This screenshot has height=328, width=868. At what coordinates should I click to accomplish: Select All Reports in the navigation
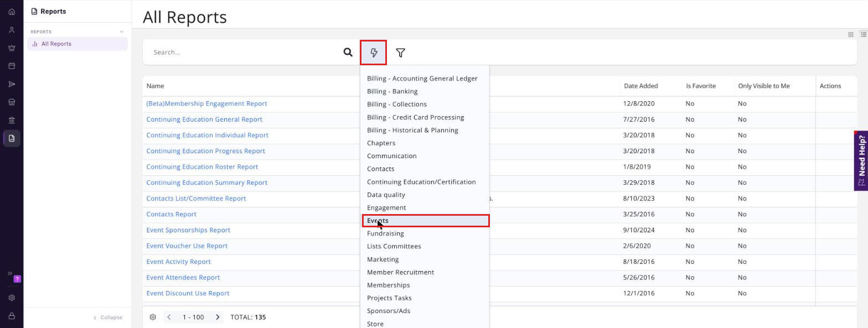(x=77, y=44)
